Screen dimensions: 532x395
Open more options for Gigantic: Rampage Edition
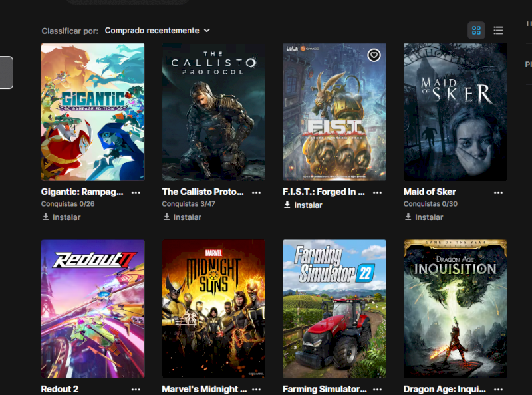136,192
